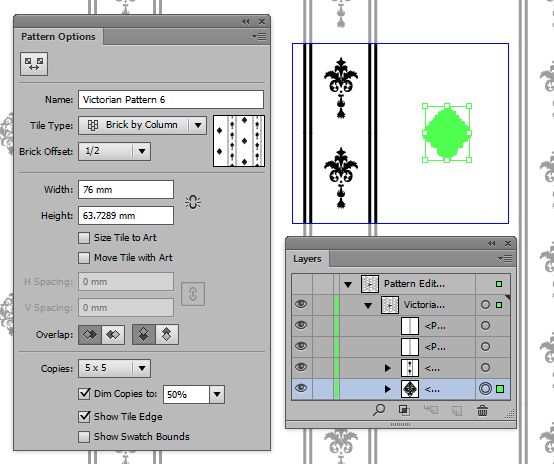Image resolution: width=554 pixels, height=464 pixels.
Task: Uncheck Show Tile Edge option
Action: coord(84,417)
